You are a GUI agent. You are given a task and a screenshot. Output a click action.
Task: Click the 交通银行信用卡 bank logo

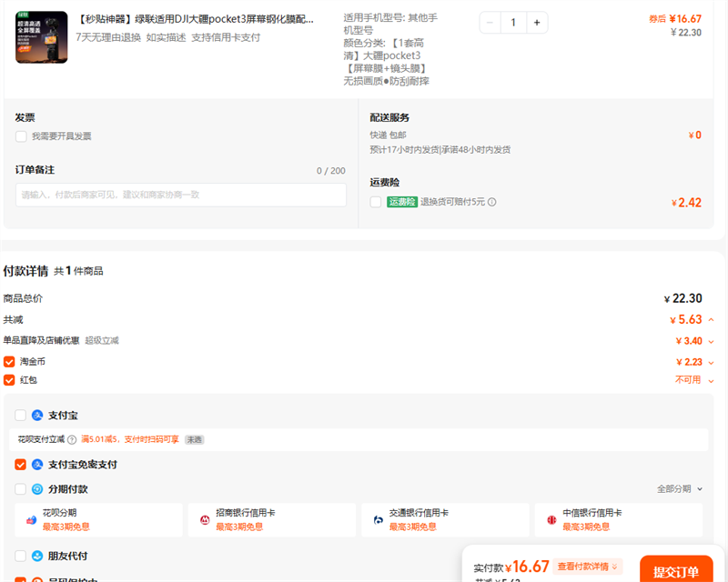pos(378,519)
